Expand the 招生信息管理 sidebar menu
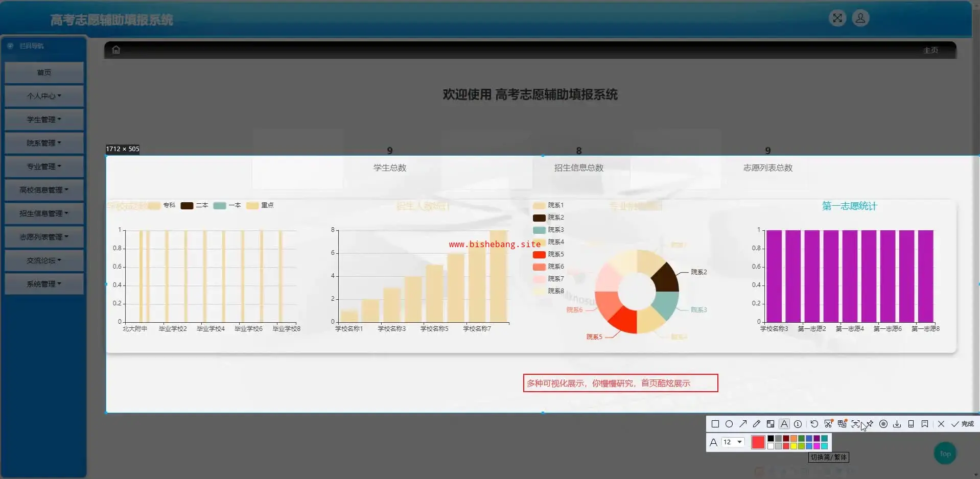The width and height of the screenshot is (980, 479). (x=44, y=213)
